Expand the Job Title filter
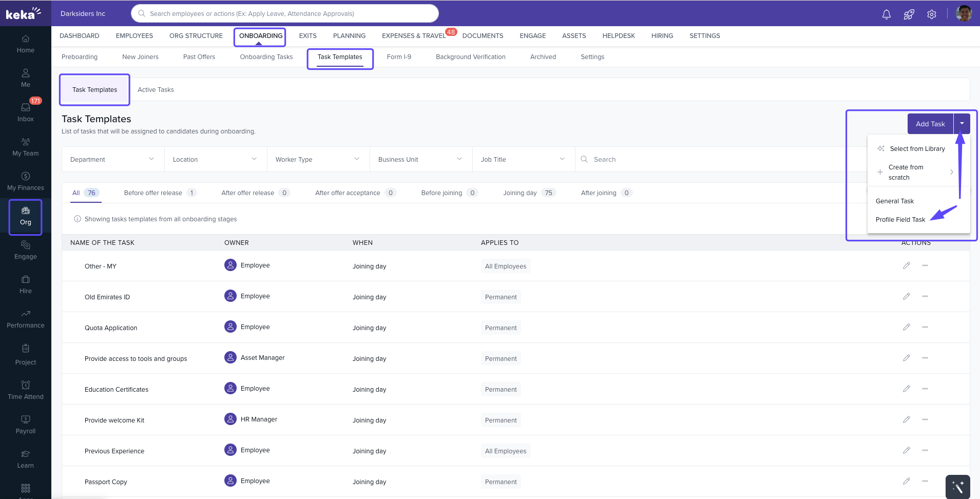This screenshot has width=980, height=499. pyautogui.click(x=523, y=159)
